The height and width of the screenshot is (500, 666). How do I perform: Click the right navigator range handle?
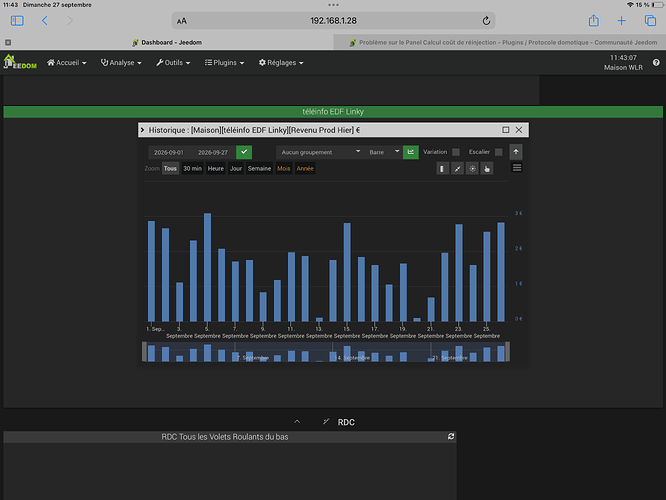click(x=507, y=352)
